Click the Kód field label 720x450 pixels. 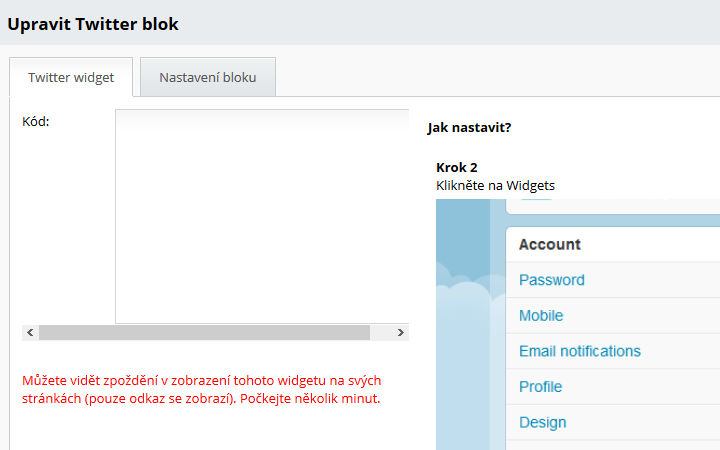(x=35, y=121)
